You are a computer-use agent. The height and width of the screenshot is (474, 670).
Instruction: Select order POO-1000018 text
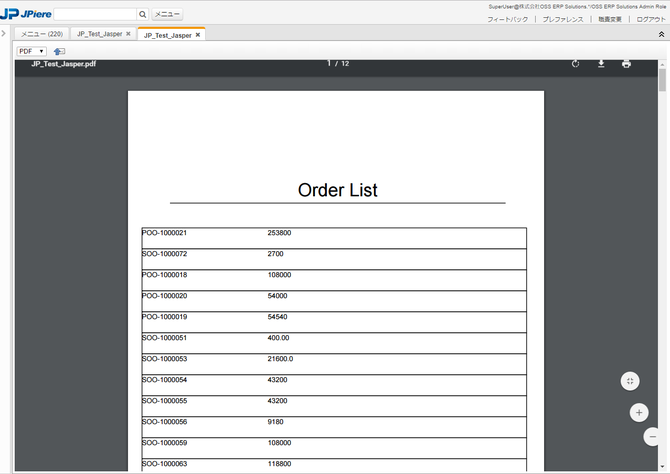165,275
